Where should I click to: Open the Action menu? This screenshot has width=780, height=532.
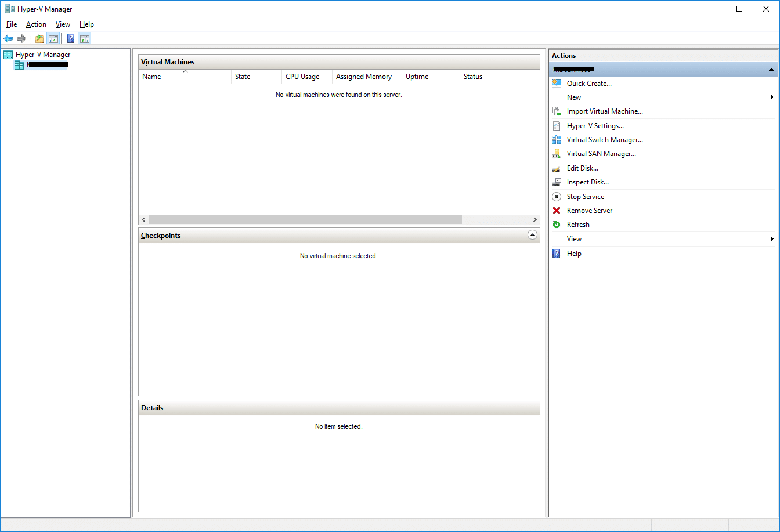[36, 24]
